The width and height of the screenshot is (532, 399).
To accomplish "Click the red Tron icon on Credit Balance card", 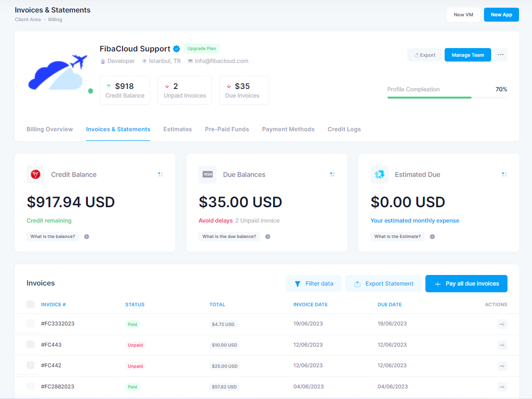I will click(x=36, y=175).
